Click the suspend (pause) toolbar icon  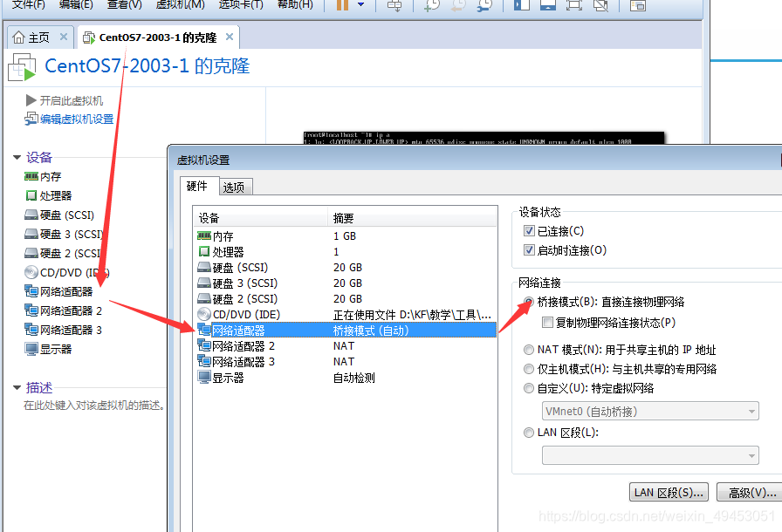coord(342,5)
